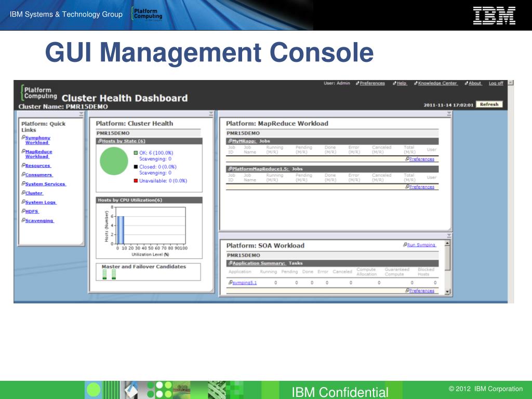532x399 pixels.
Task: Click the Scavenging link icon
Action: pos(23,220)
